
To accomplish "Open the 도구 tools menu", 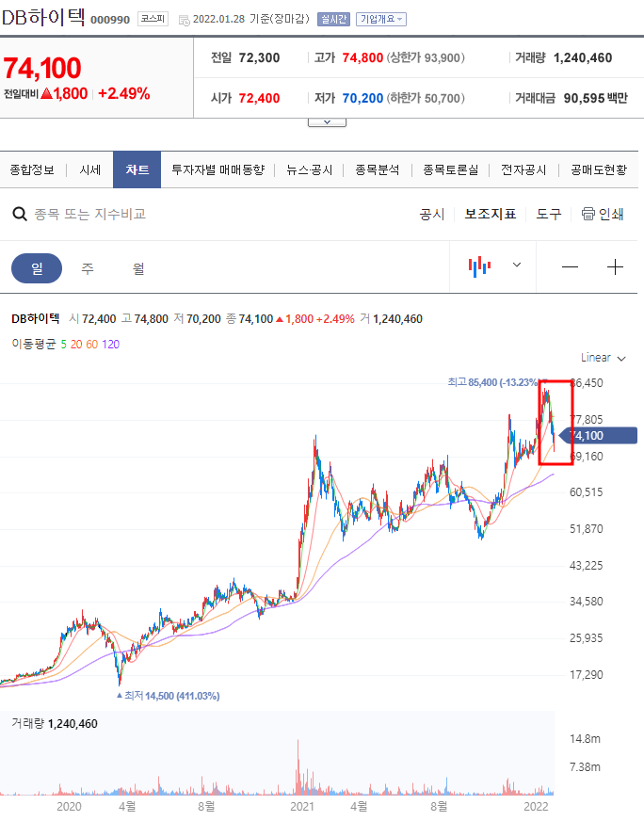I will [x=549, y=214].
